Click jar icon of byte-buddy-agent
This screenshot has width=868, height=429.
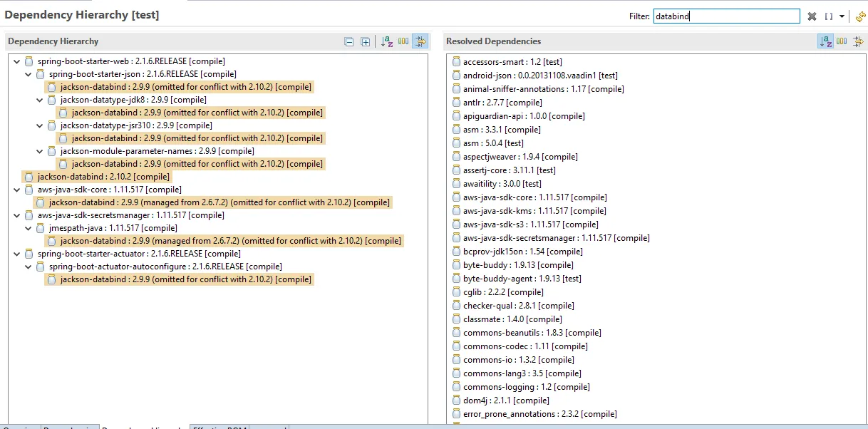tap(457, 279)
